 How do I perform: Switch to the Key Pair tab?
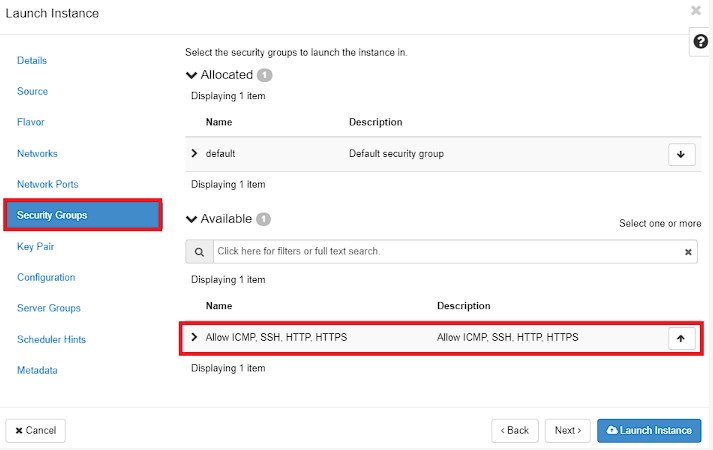[35, 246]
